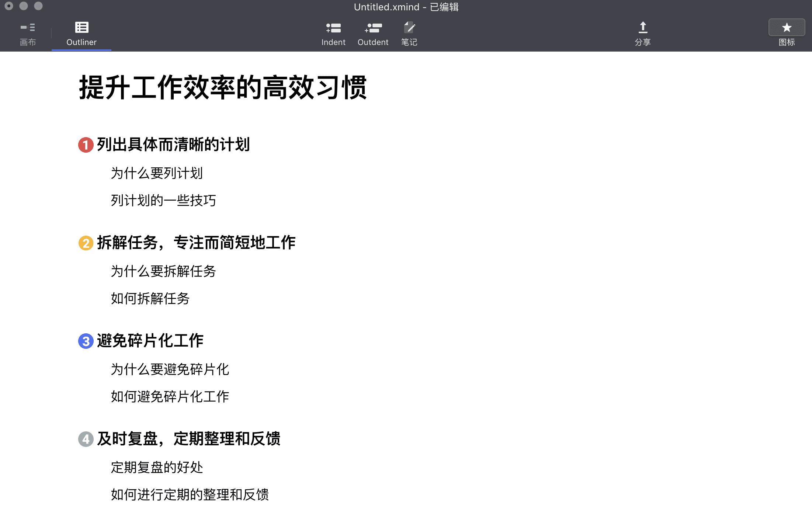The width and height of the screenshot is (812, 528).
Task: Select topic 避免碎片化工作
Action: click(150, 341)
